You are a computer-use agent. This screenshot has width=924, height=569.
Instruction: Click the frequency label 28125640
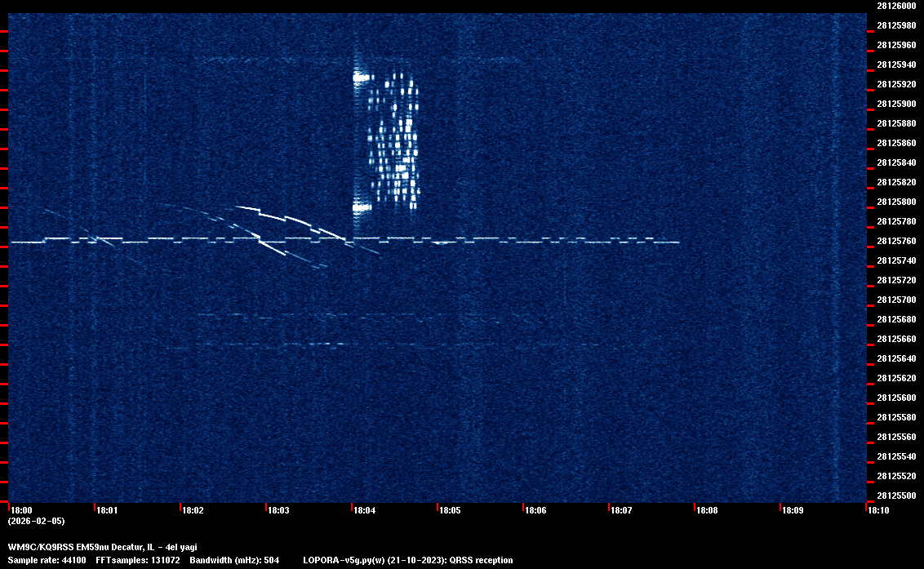pyautogui.click(x=896, y=358)
